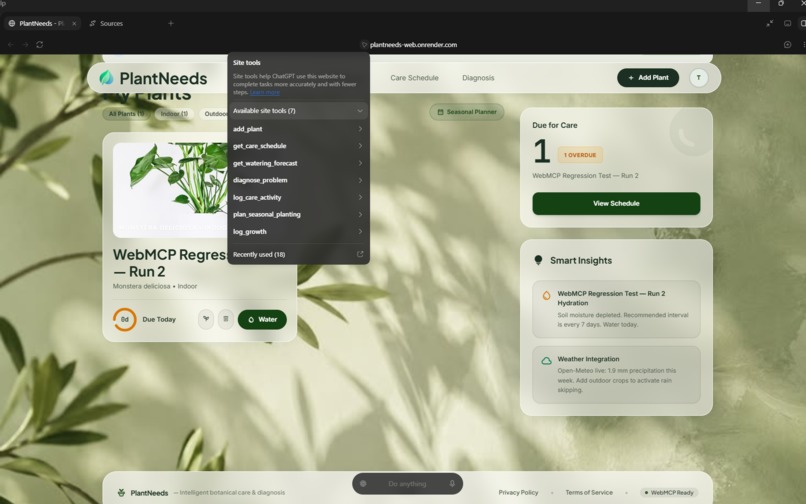Click the 'Monstera deliciosa • Indoor' subtitle

pyautogui.click(x=155, y=286)
